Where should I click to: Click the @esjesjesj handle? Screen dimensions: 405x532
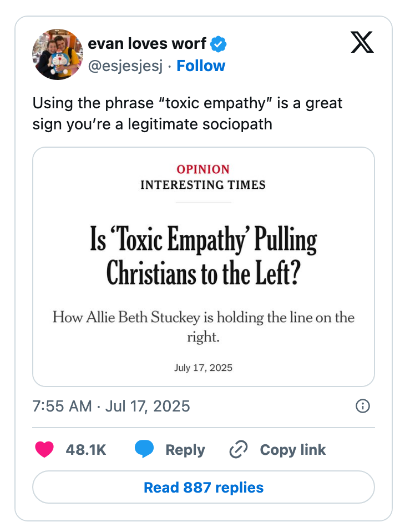(x=126, y=66)
